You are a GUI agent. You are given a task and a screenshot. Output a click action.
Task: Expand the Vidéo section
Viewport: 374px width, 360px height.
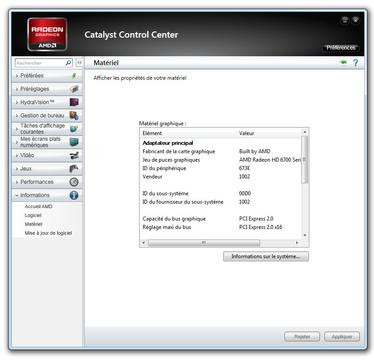(47, 155)
